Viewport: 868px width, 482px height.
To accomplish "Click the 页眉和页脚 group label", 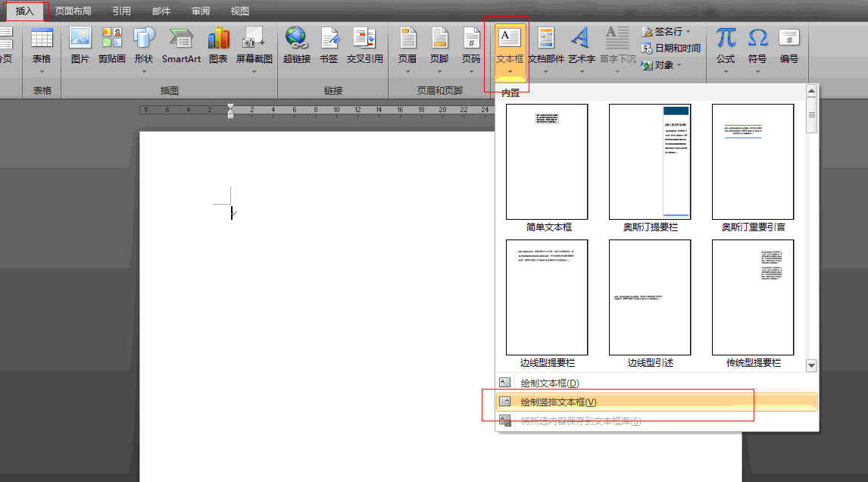I will tap(439, 90).
